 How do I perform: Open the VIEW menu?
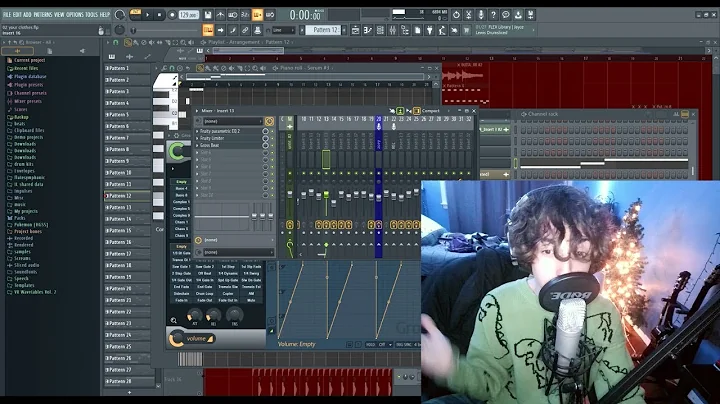(59, 15)
